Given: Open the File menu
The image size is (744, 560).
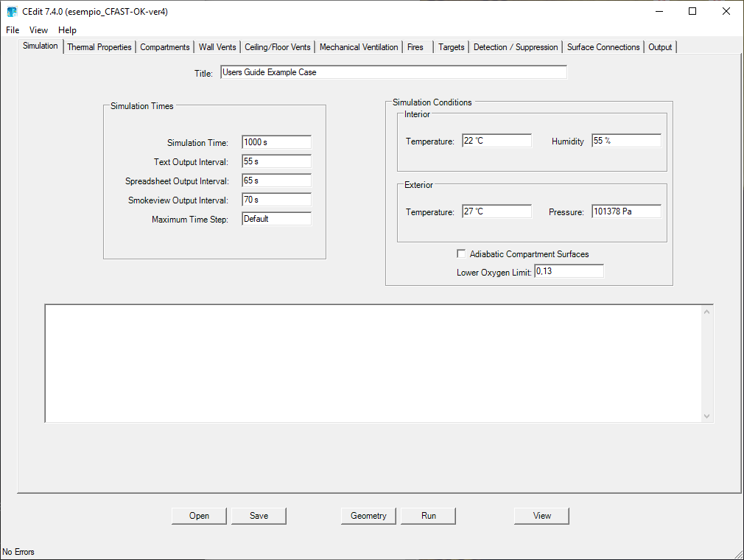Looking at the screenshot, I should click(13, 30).
